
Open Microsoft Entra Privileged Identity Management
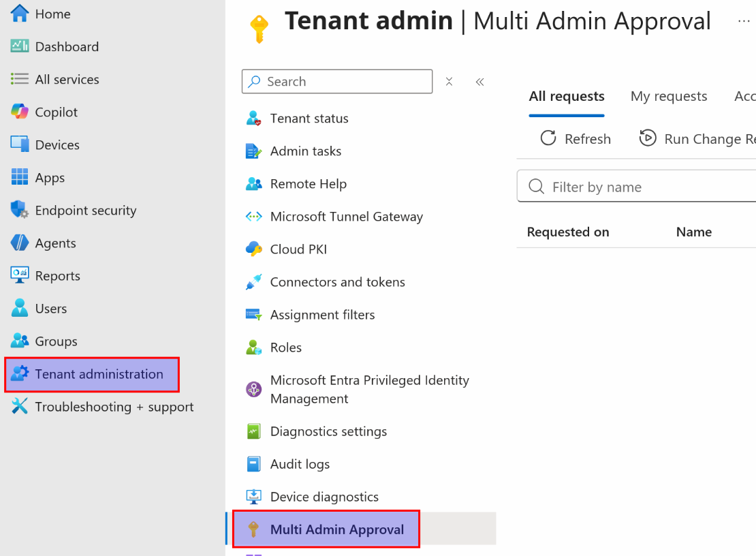[x=369, y=389]
